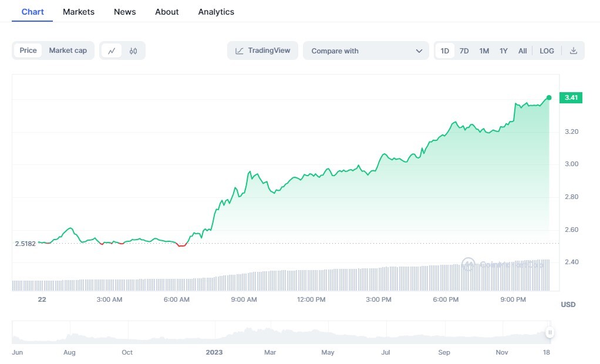Download chart data icon

573,50
